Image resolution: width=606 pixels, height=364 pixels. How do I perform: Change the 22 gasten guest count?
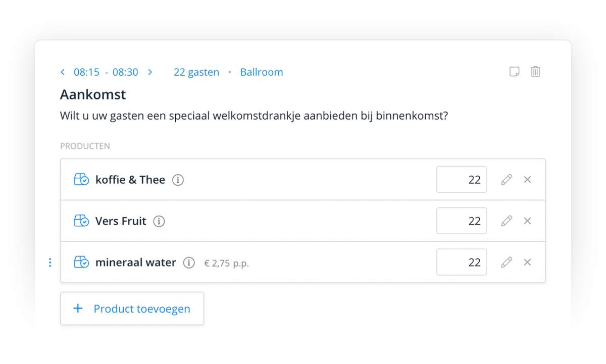coord(196,72)
